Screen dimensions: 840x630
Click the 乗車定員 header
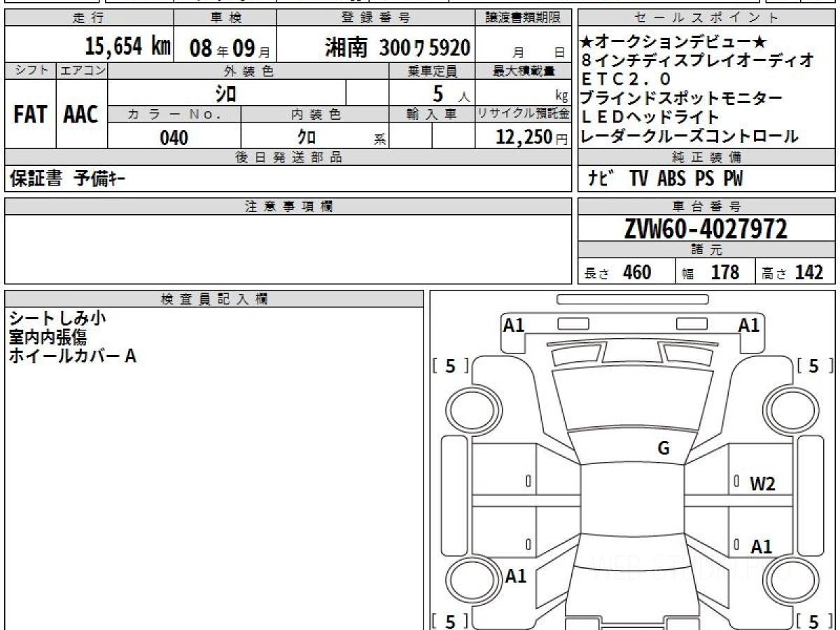click(432, 71)
